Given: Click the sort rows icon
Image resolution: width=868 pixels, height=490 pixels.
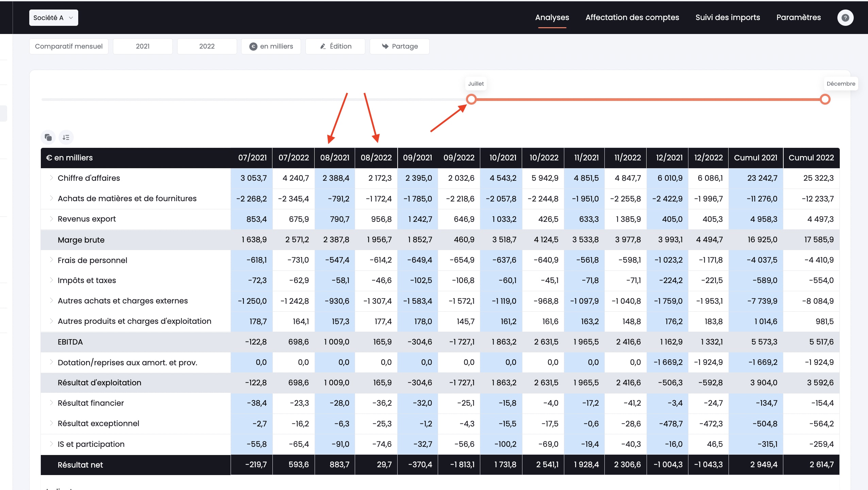Looking at the screenshot, I should point(66,137).
